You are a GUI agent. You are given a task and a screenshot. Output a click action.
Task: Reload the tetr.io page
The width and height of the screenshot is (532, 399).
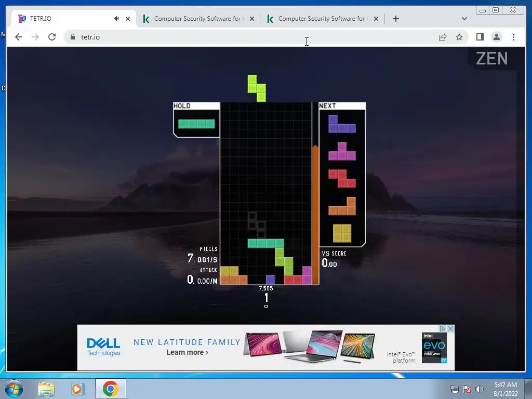(52, 37)
